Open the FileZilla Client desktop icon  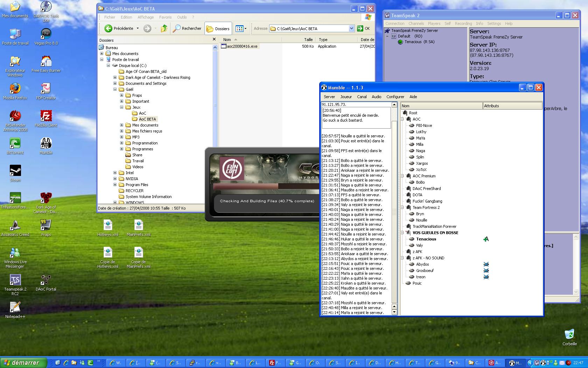(46, 116)
